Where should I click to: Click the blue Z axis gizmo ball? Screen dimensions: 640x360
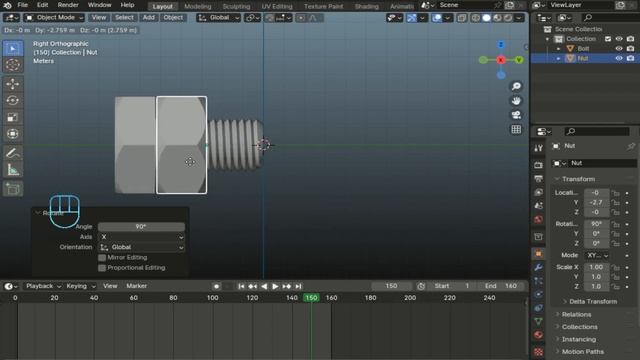501,44
